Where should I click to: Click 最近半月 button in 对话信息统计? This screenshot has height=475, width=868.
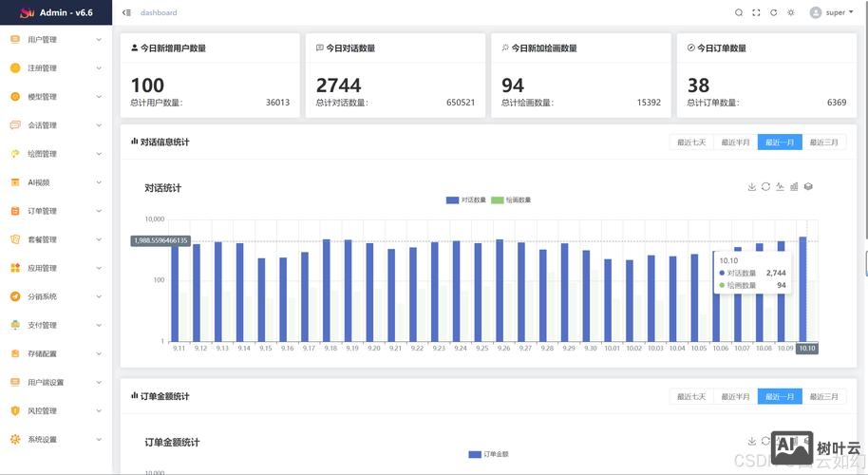coord(735,142)
